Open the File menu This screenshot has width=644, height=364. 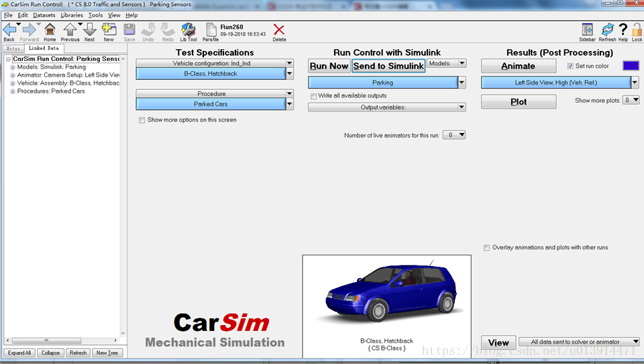(x=8, y=15)
